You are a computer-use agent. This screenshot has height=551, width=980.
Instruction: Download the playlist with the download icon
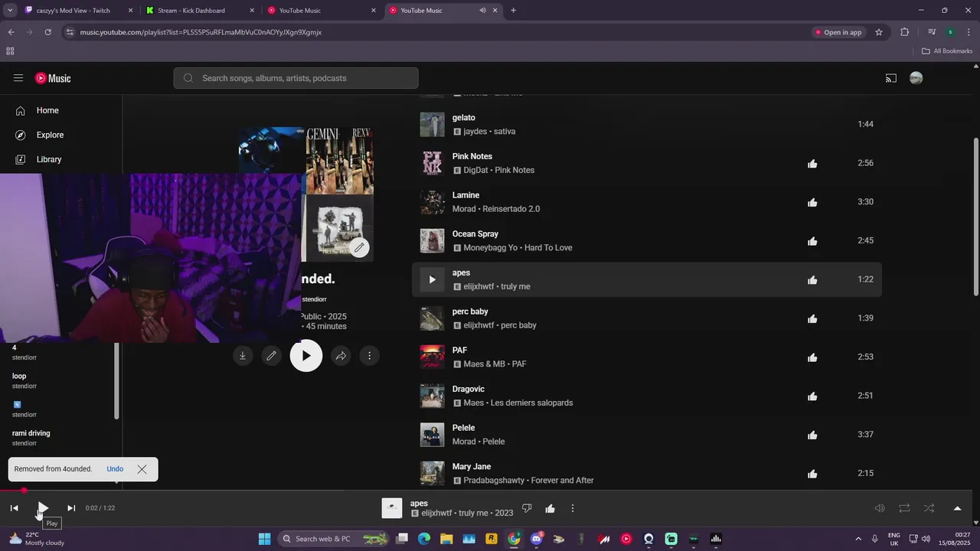243,356
